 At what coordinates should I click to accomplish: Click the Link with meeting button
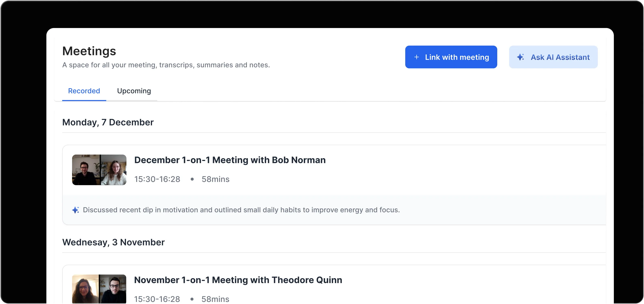tap(451, 57)
